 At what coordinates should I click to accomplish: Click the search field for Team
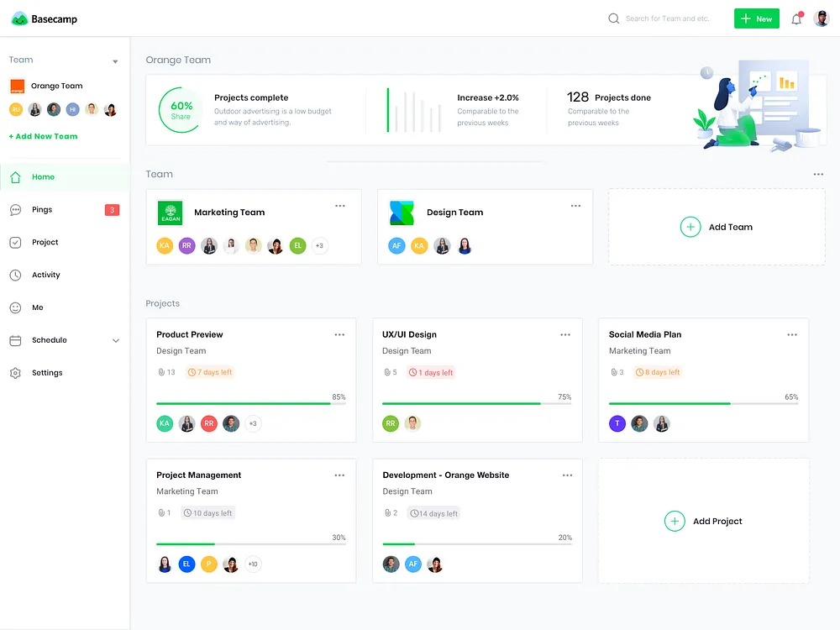667,18
